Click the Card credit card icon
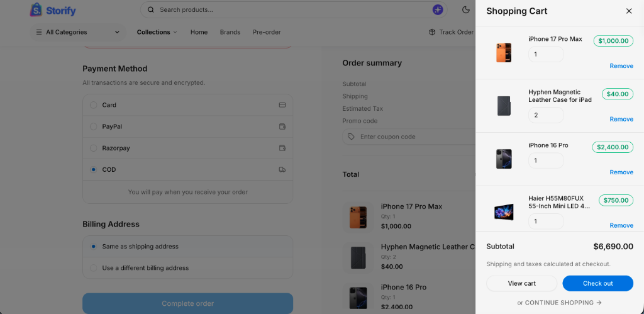Viewport: 644px width, 314px height. 282,105
